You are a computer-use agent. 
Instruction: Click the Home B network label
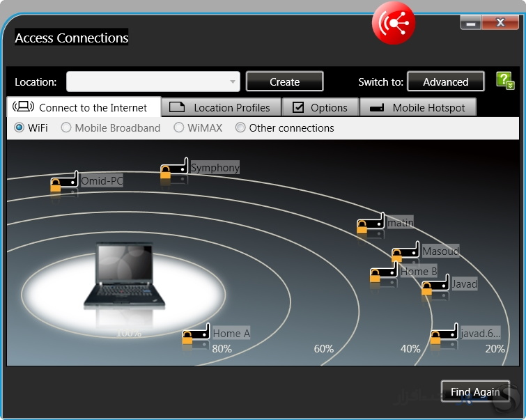point(419,271)
